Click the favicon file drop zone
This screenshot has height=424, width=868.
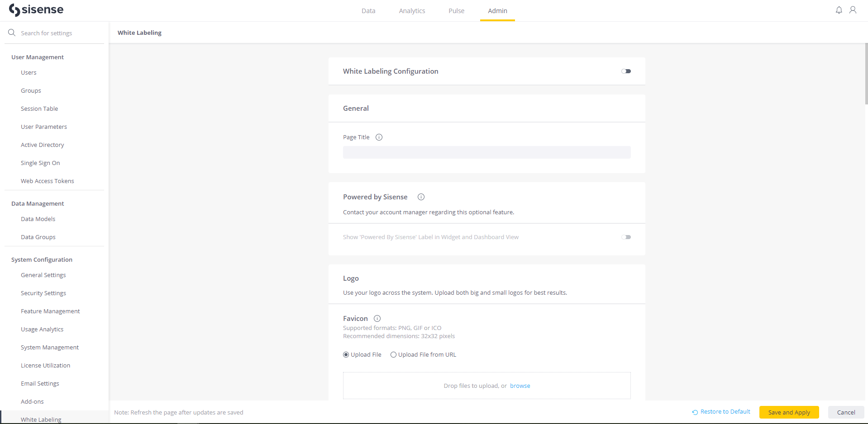pyautogui.click(x=486, y=386)
